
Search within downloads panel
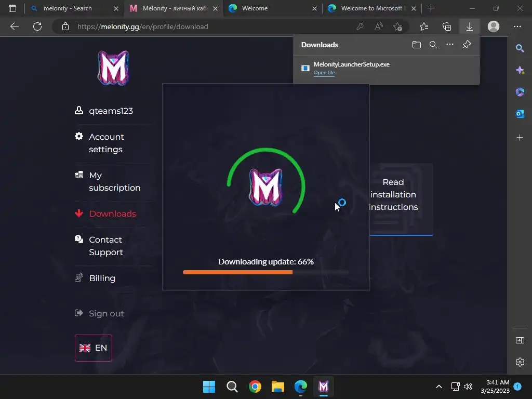tap(433, 45)
